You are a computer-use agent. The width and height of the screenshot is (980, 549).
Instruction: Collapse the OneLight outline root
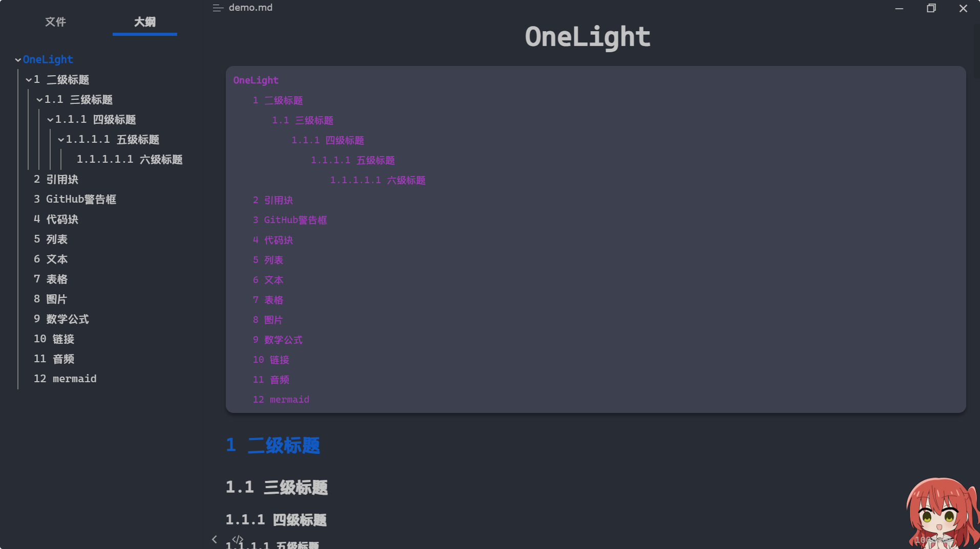coord(18,60)
